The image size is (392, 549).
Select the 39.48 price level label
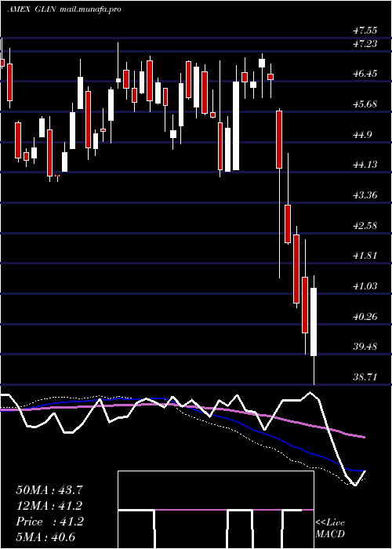point(365,347)
